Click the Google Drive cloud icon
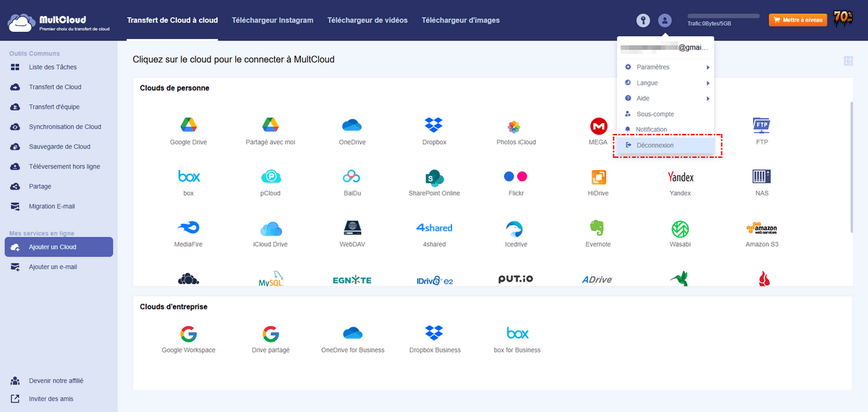 188,125
